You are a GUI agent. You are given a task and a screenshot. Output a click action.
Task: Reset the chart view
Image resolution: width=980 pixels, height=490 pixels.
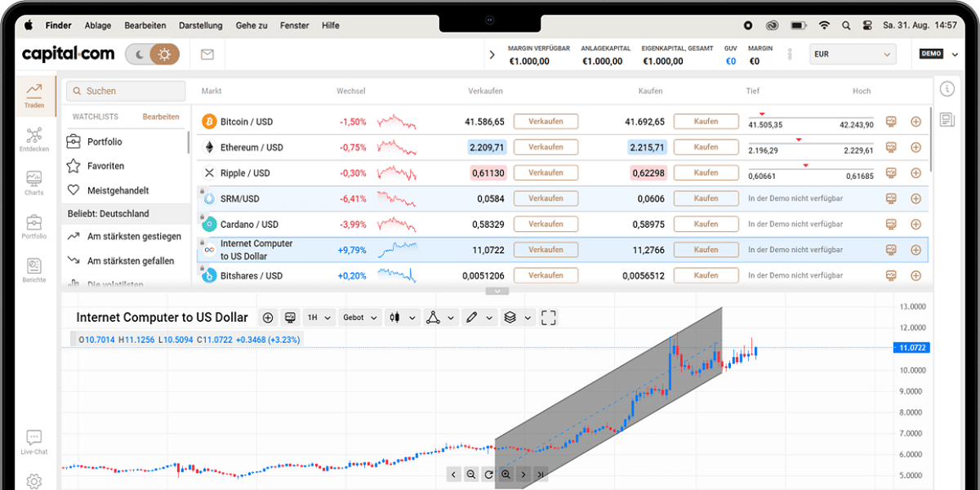coord(488,474)
